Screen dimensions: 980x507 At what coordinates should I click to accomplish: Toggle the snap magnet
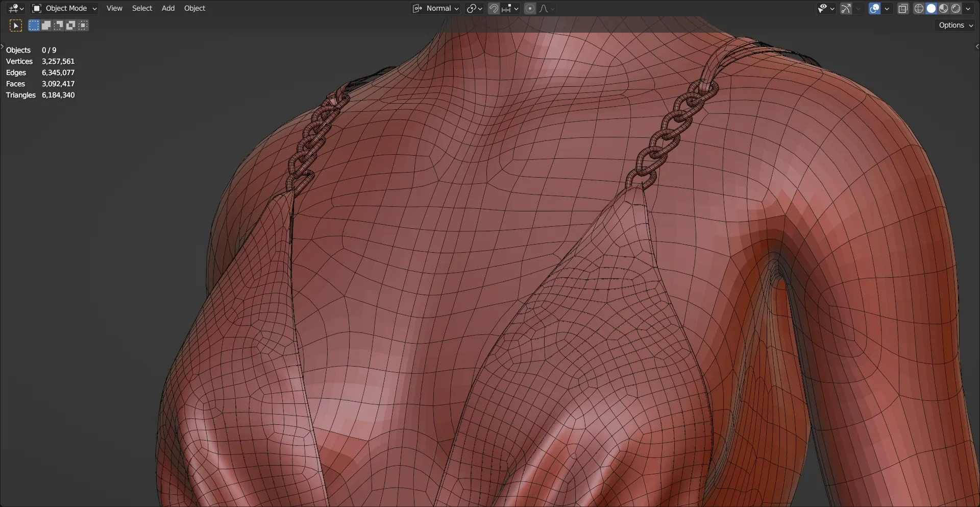[494, 8]
